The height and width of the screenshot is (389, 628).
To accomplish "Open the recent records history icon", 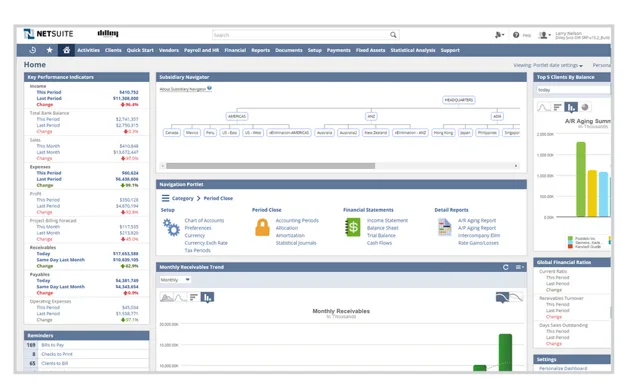I will click(33, 50).
